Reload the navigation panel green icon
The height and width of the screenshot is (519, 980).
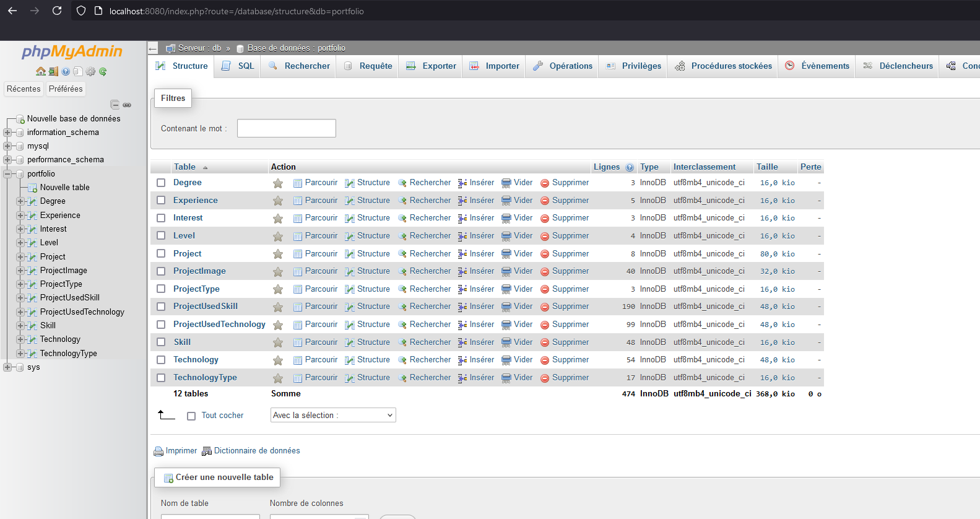(103, 71)
